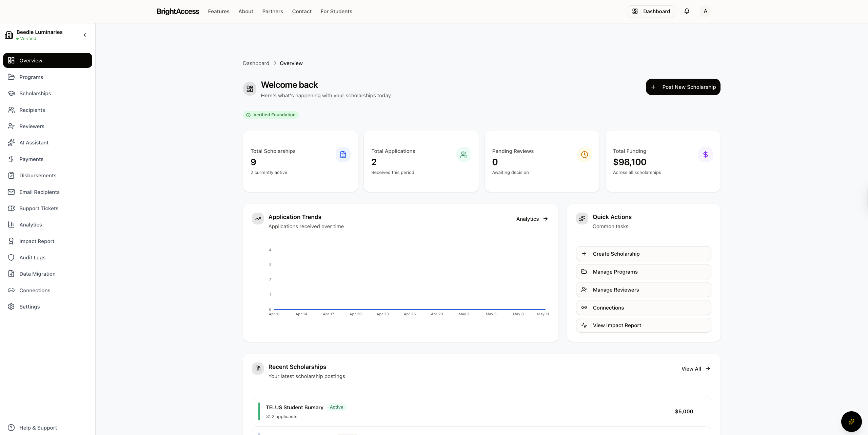
Task: Click View Impact Report quick action
Action: coord(644,325)
